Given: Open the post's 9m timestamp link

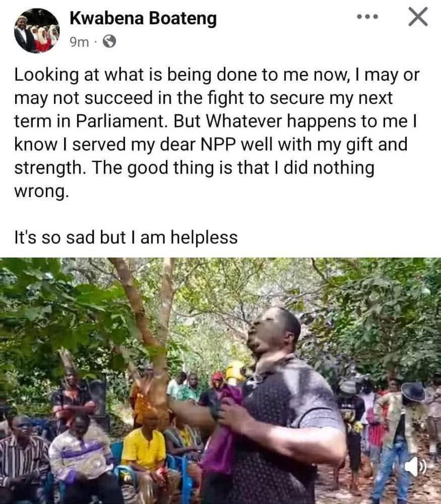Looking at the screenshot, I should click(79, 42).
